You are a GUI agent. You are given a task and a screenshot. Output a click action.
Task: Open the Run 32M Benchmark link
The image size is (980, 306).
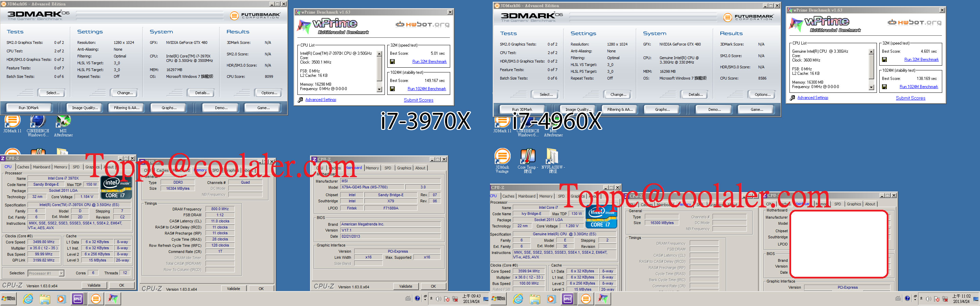(x=429, y=61)
